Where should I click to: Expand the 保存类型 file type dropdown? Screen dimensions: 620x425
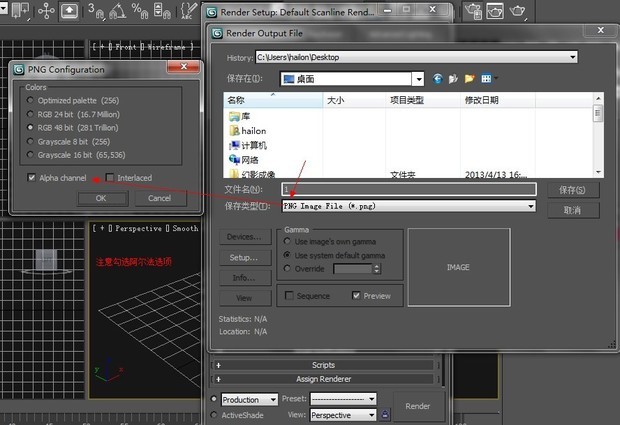(530, 206)
